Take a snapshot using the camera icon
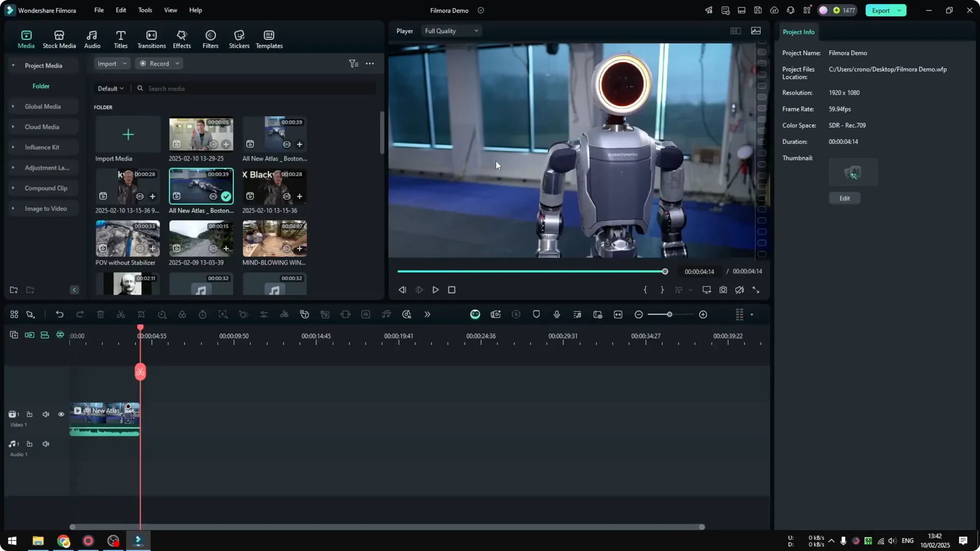The image size is (980, 551). click(x=723, y=290)
